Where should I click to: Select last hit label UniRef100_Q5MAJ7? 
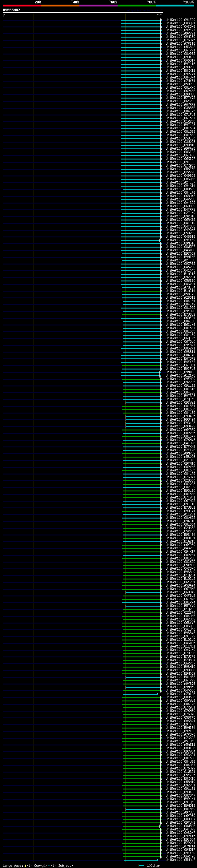pos(180,860)
